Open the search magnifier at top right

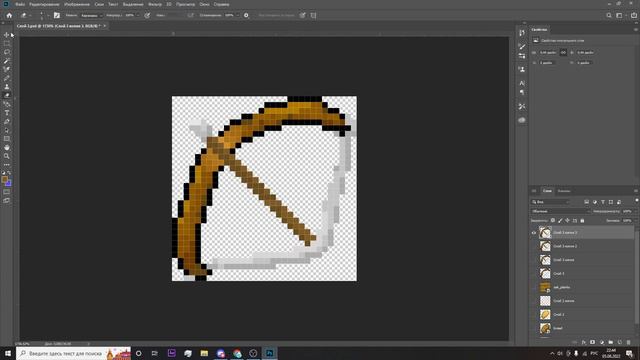(x=609, y=16)
